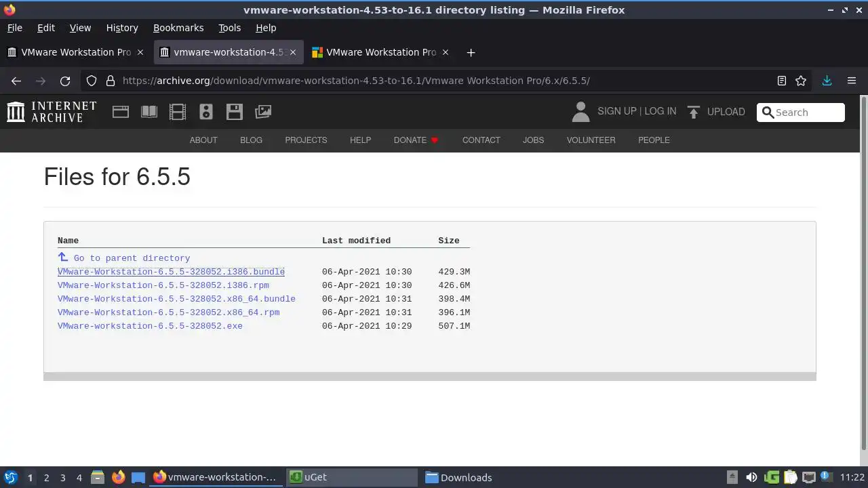Click the SIGN UP link
Viewport: 868px width, 488px height.
pyautogui.click(x=617, y=111)
